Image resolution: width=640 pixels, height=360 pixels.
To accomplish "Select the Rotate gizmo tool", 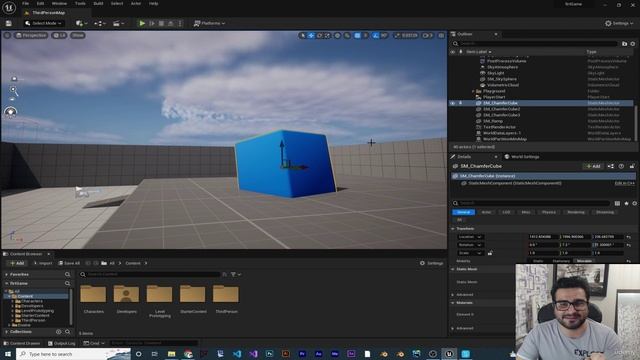I will pyautogui.click(x=320, y=36).
